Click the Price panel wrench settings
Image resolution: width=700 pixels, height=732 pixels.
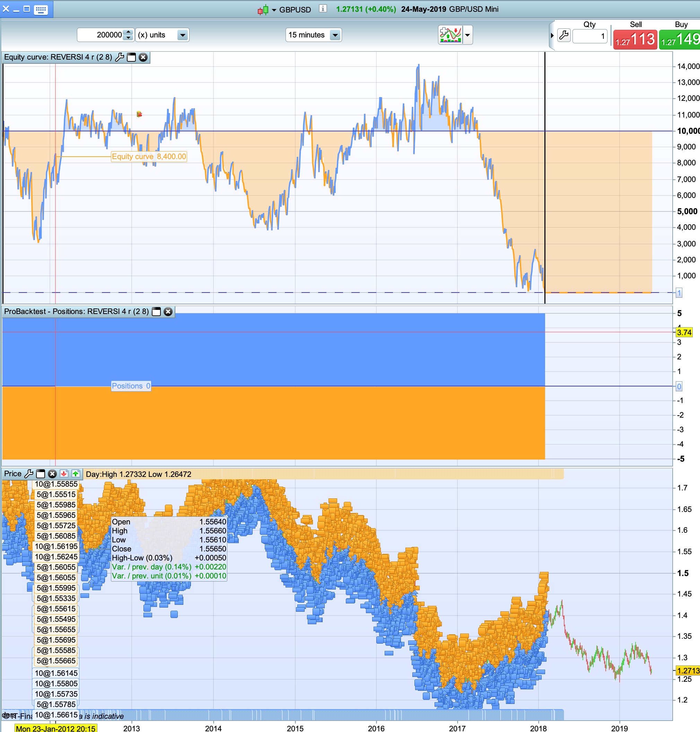coord(28,474)
